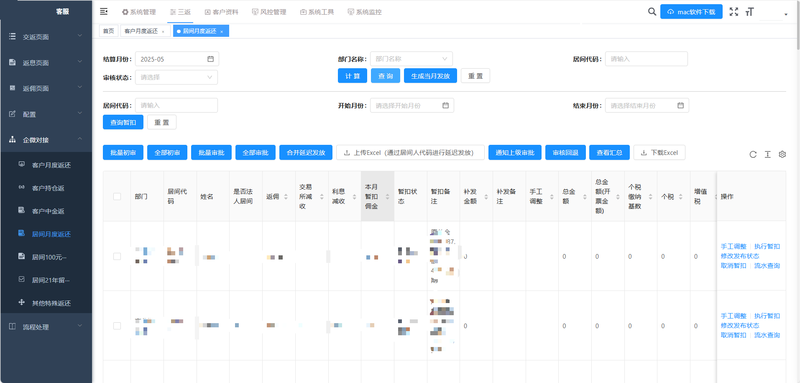Collapse the sidebar with the hamburger icon

point(104,12)
